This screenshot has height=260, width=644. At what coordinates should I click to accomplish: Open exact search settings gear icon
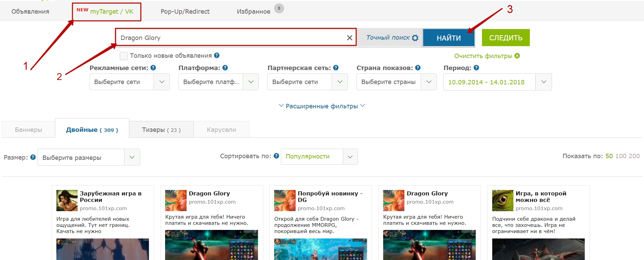415,38
